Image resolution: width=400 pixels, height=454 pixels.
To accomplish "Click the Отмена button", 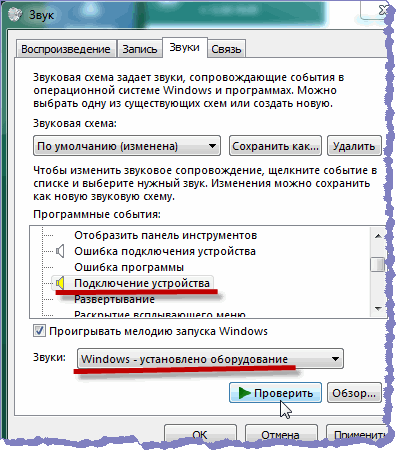I will click(280, 434).
